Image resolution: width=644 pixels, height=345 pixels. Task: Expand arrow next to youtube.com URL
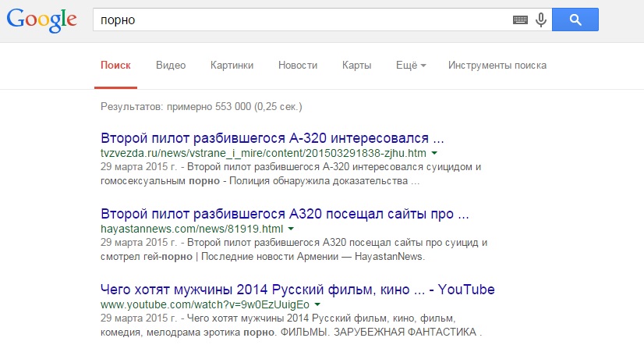coord(317,304)
